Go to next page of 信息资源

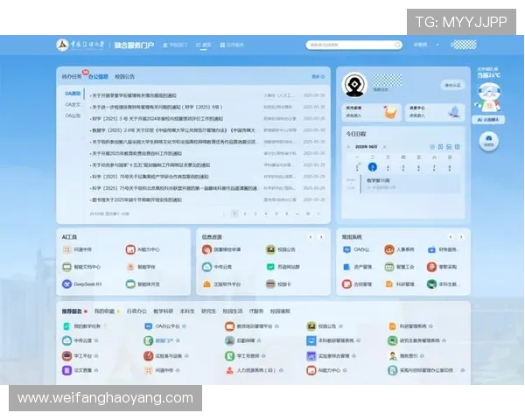tap(321, 237)
